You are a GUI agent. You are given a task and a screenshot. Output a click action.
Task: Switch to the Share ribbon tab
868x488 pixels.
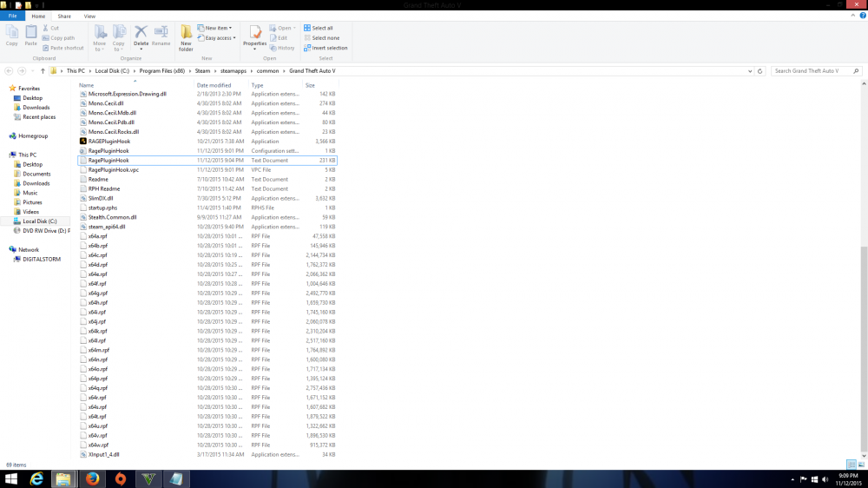pos(64,16)
